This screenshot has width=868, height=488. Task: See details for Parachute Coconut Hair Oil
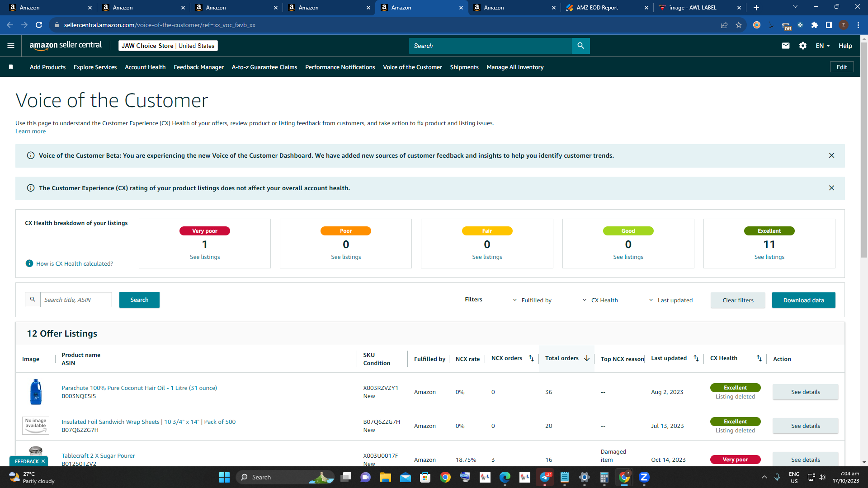click(x=805, y=392)
